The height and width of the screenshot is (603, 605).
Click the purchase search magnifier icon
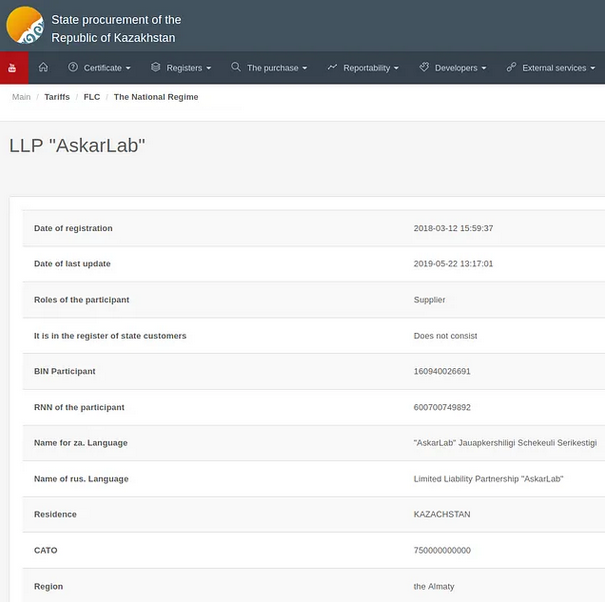pyautogui.click(x=236, y=68)
